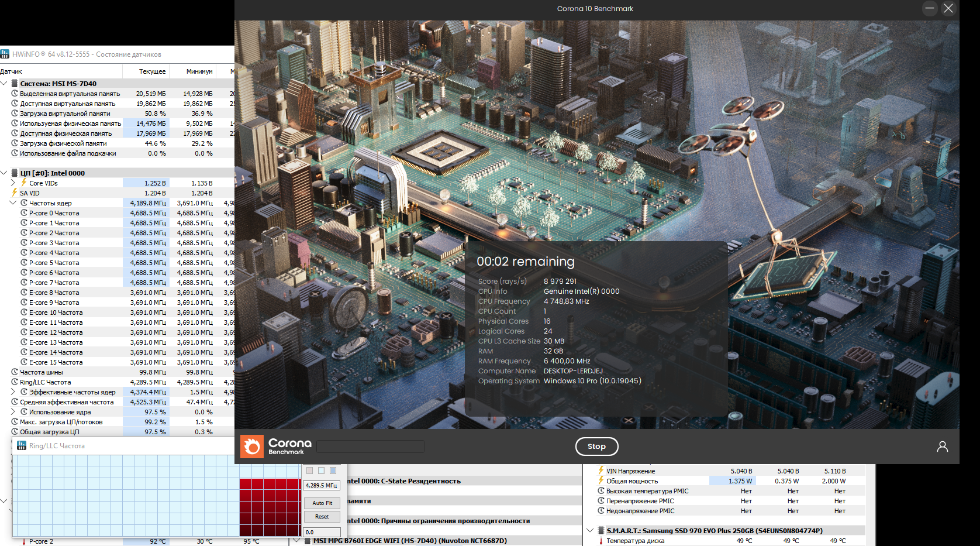The image size is (980, 546).
Task: Minimize the Corona 10 Benchmark window
Action: click(x=930, y=8)
